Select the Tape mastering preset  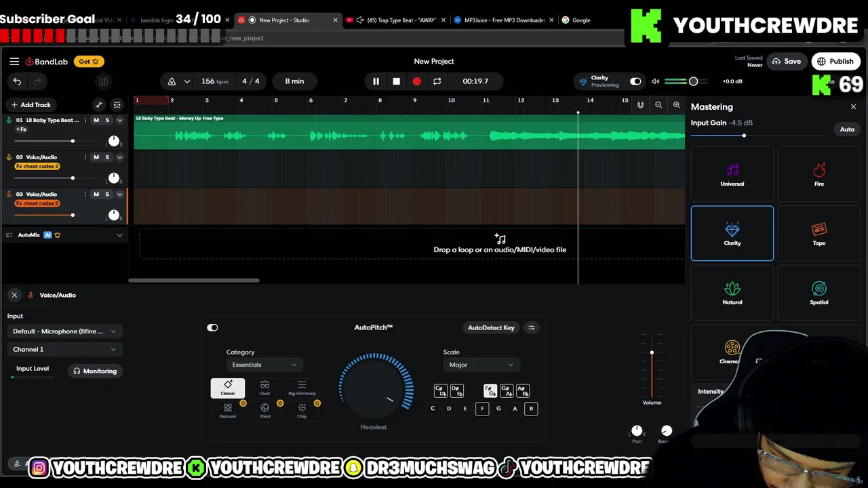(x=819, y=233)
